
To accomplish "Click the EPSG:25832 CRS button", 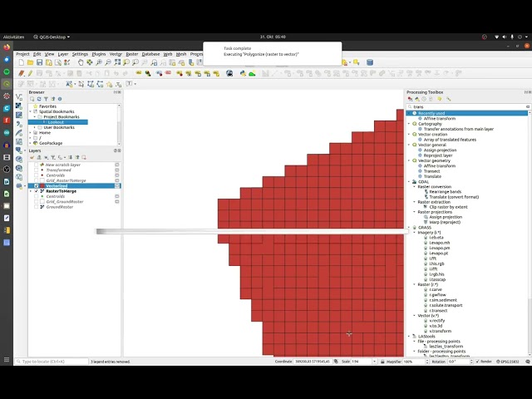I will point(508,362).
